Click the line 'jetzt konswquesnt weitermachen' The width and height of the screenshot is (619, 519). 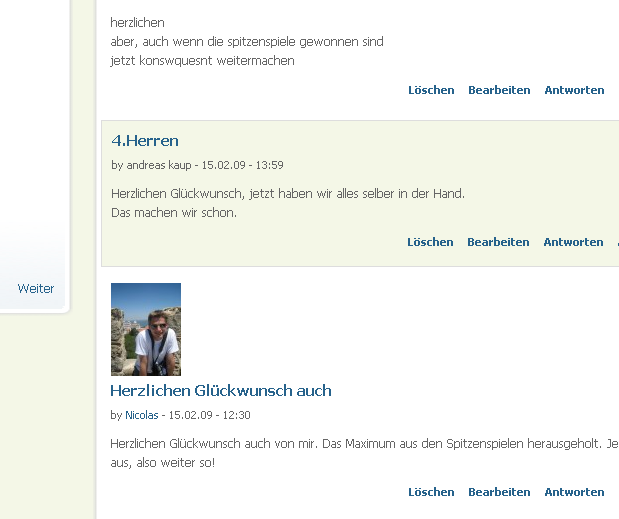[x=203, y=61]
